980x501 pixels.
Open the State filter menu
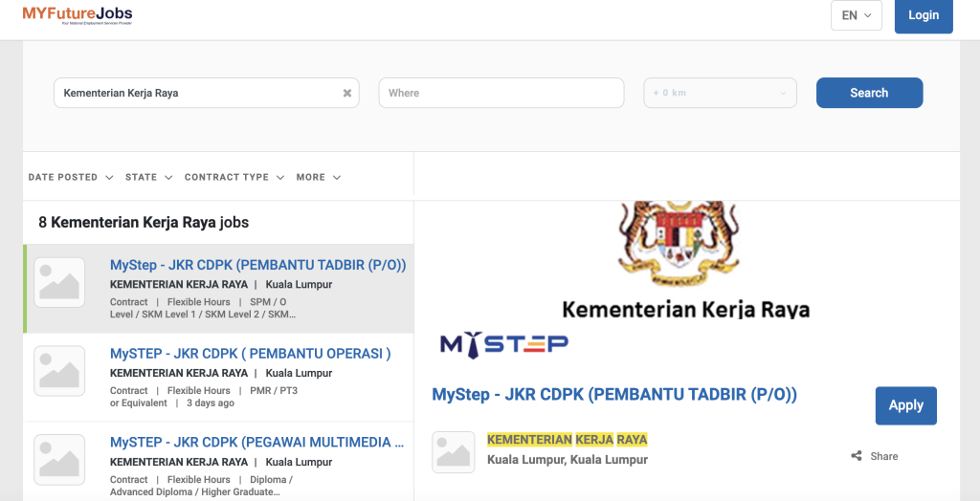[148, 177]
